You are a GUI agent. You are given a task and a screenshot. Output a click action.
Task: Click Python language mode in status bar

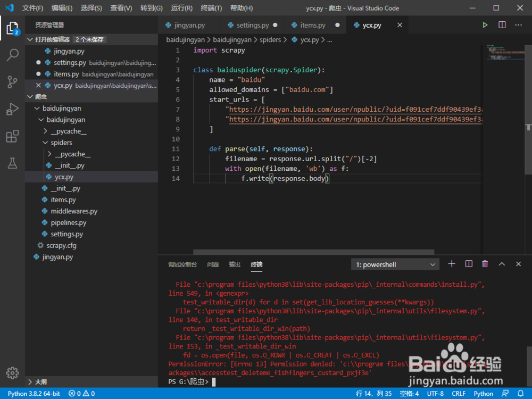tap(483, 394)
